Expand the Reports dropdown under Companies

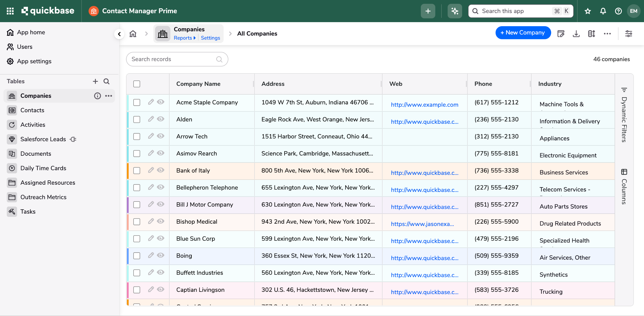pos(184,38)
